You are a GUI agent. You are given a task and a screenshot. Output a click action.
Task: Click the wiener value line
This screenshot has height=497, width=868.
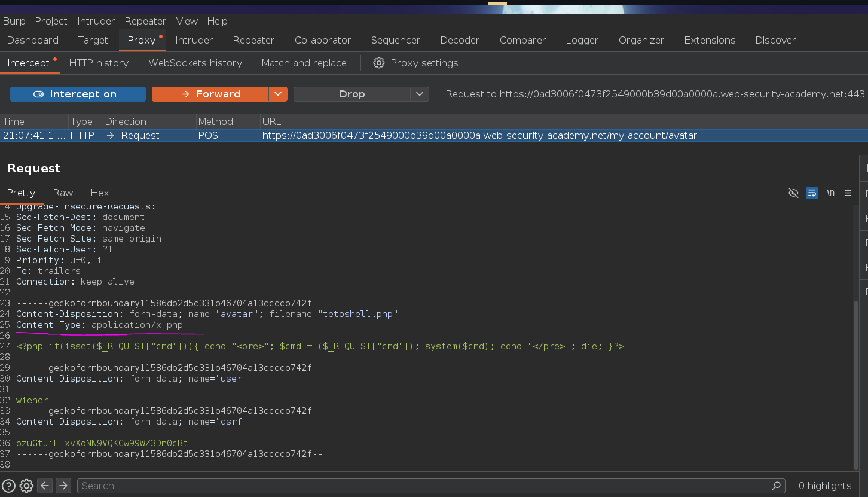(x=32, y=400)
